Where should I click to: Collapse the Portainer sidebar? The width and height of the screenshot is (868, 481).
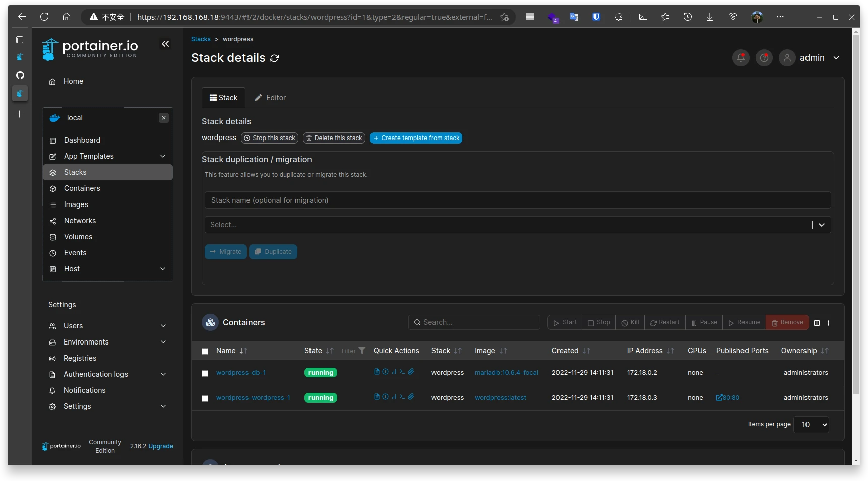165,44
